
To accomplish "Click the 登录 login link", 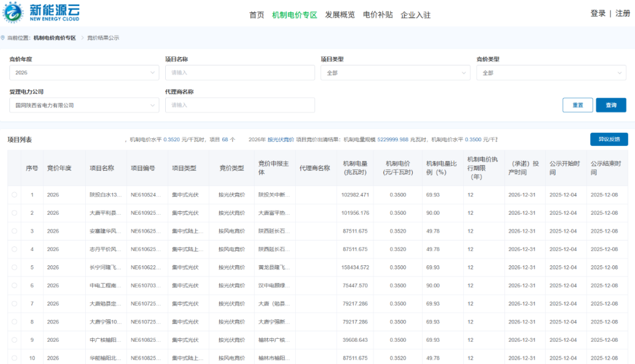I will pyautogui.click(x=598, y=14).
